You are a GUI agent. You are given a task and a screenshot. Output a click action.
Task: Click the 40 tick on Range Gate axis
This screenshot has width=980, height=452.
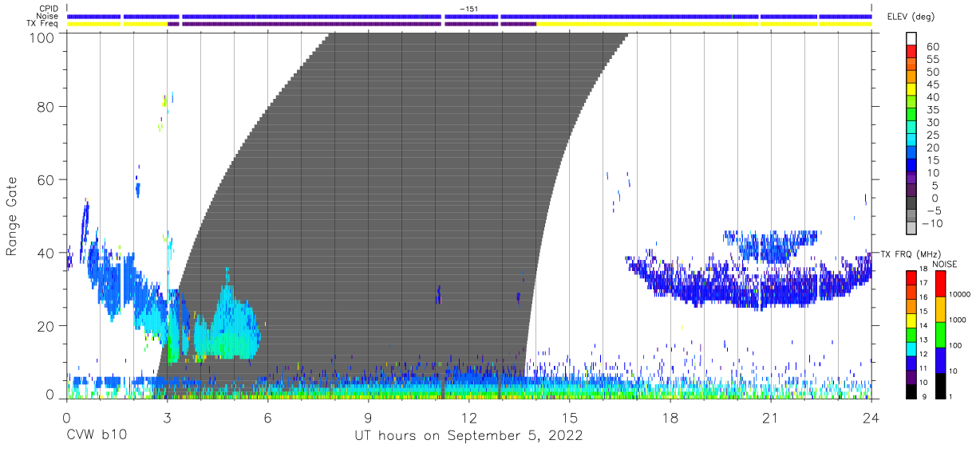[x=48, y=253]
